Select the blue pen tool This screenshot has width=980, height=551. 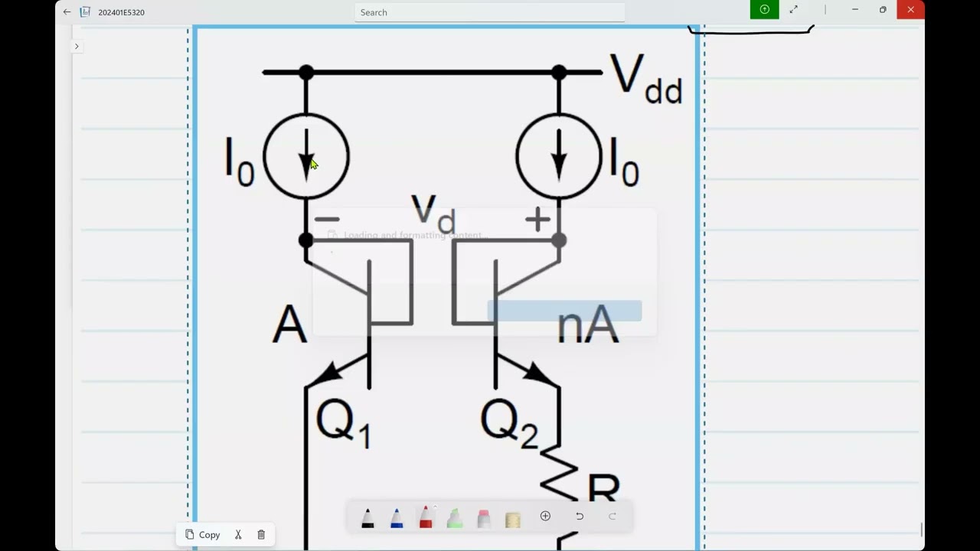point(397,518)
